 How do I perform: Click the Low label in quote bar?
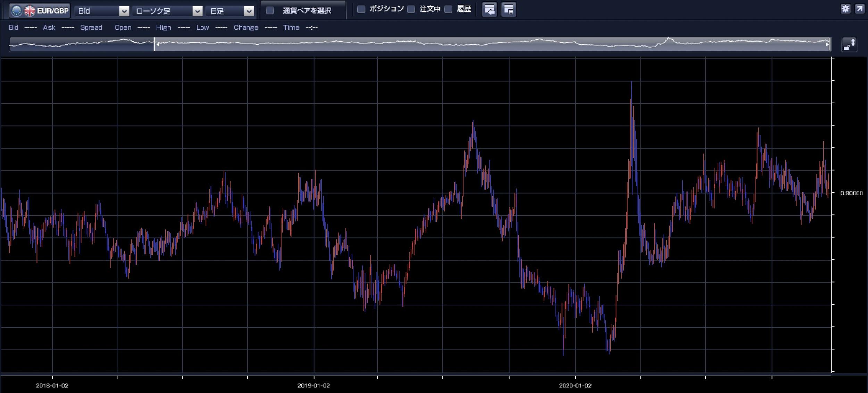[x=202, y=27]
